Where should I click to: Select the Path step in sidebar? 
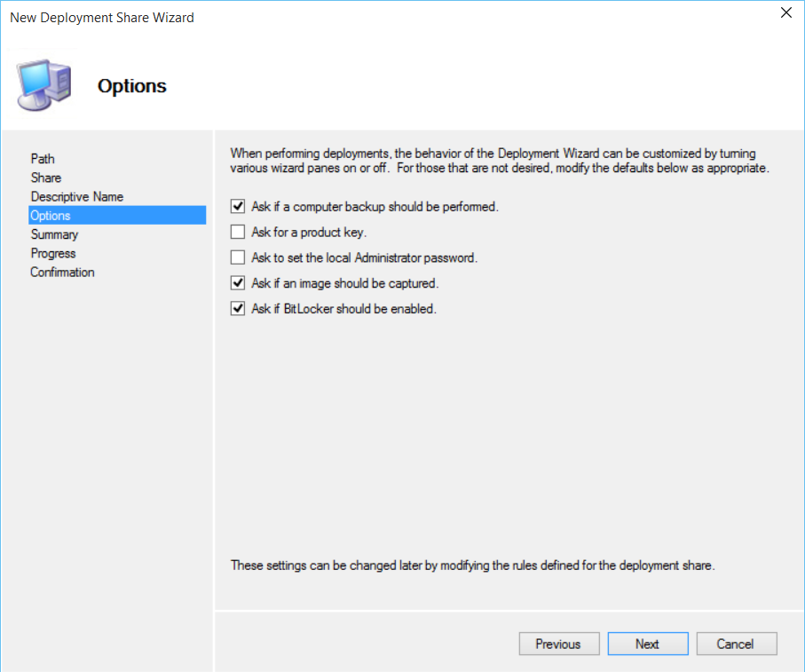(x=43, y=159)
